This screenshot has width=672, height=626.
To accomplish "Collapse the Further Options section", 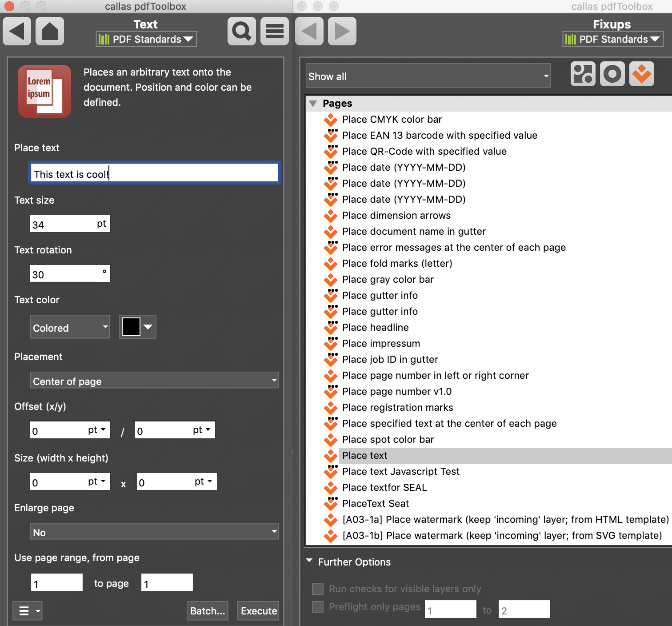I will [309, 561].
